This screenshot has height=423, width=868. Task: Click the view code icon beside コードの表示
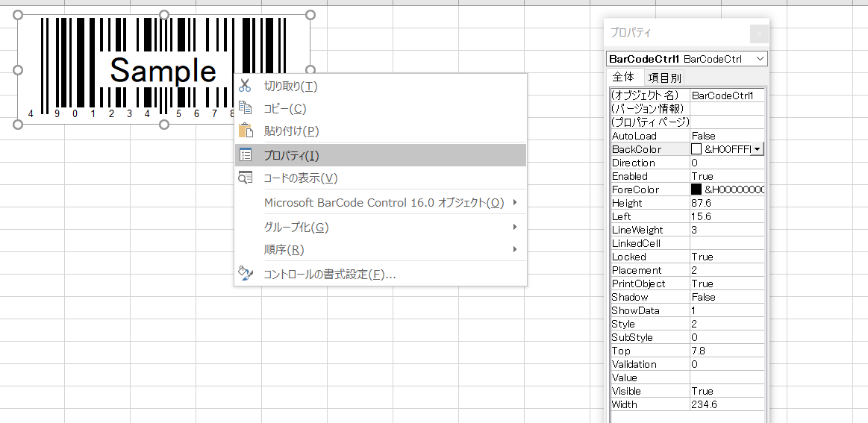[246, 178]
